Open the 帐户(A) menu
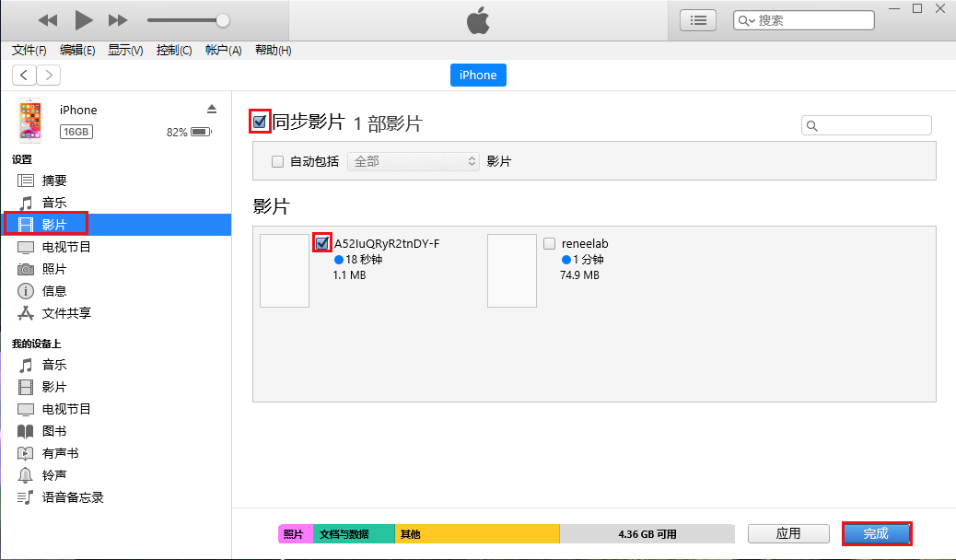The height and width of the screenshot is (560, 956). click(224, 50)
